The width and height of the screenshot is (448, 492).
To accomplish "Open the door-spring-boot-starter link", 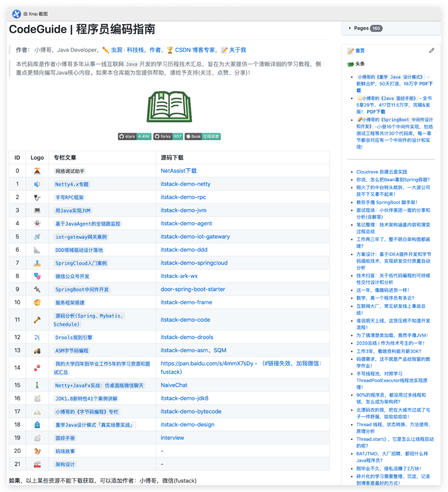I will coord(193,289).
